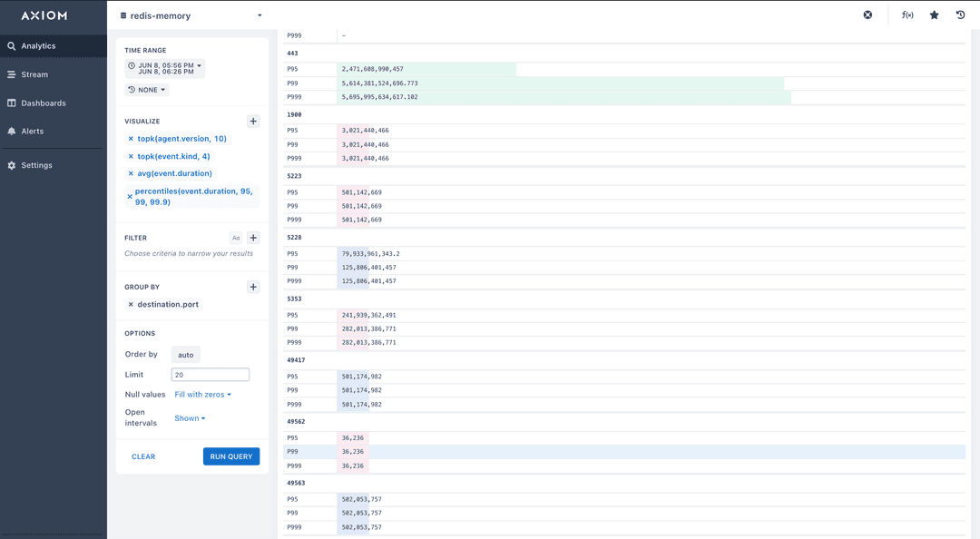Open the redis-memory dataset dropdown
This screenshot has width=980, height=539.
click(191, 15)
